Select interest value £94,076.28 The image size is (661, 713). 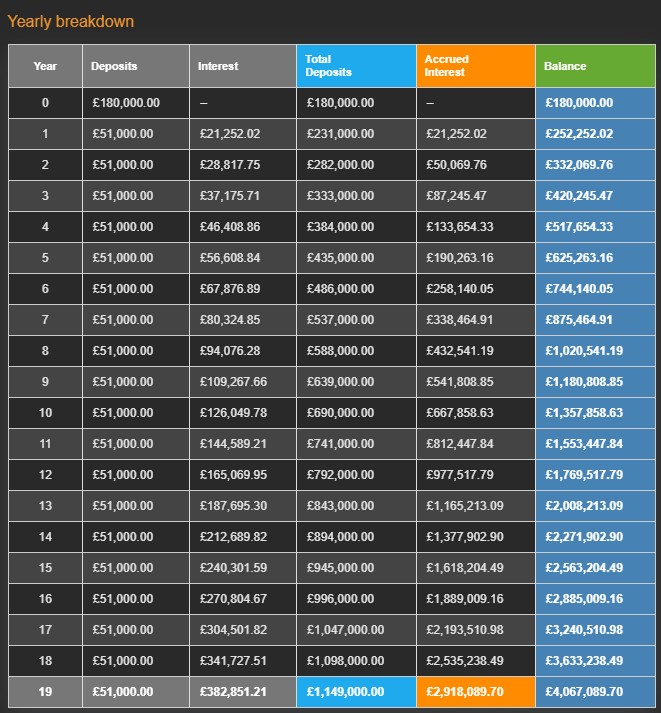pyautogui.click(x=230, y=351)
